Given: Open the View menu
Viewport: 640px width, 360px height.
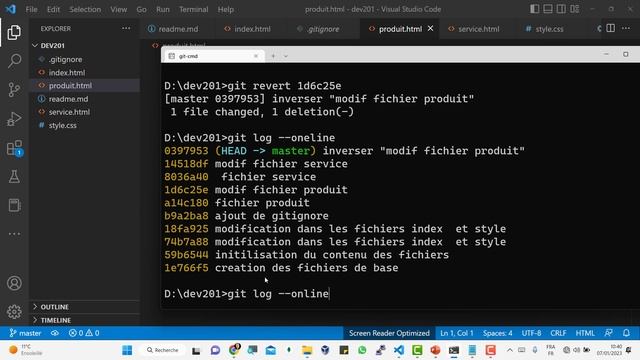Looking at the screenshot, I should (x=118, y=9).
